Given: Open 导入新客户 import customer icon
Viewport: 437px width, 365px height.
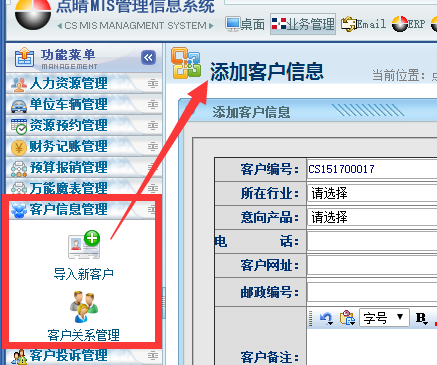Looking at the screenshot, I should 84,244.
